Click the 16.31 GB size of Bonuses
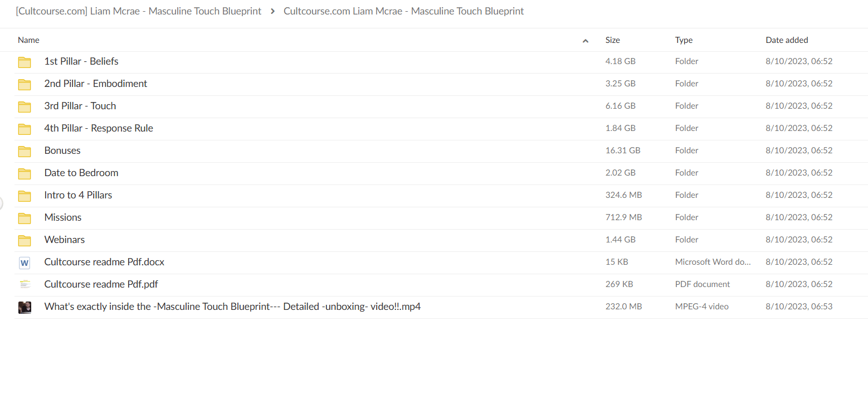This screenshot has width=868, height=413. 623,150
